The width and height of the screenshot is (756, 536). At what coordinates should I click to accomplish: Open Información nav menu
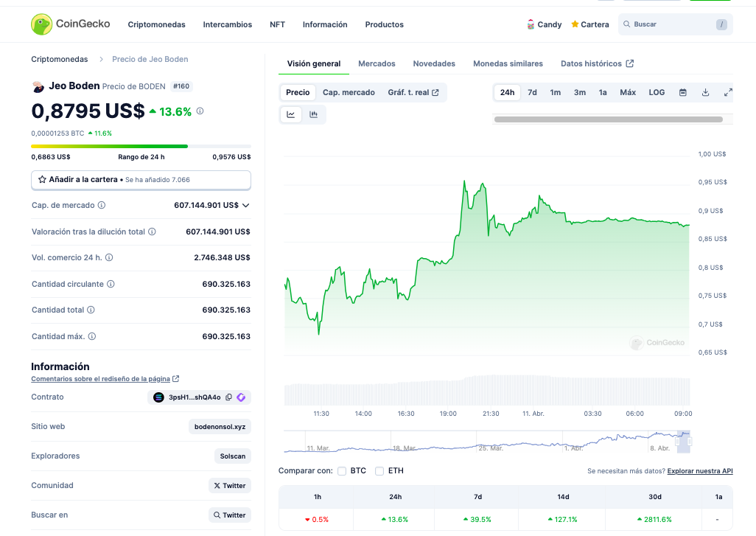click(324, 24)
